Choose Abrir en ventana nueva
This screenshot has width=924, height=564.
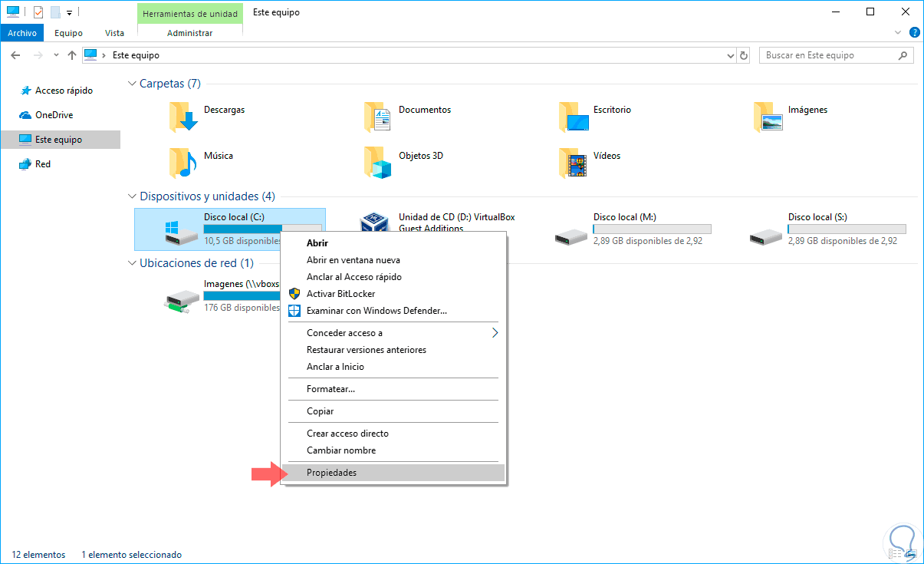(x=393, y=260)
